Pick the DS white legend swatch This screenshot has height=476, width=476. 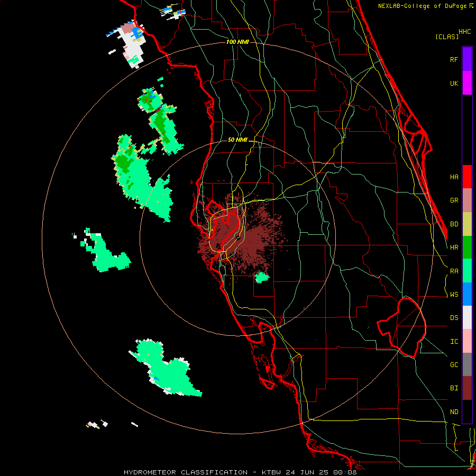pyautogui.click(x=467, y=317)
